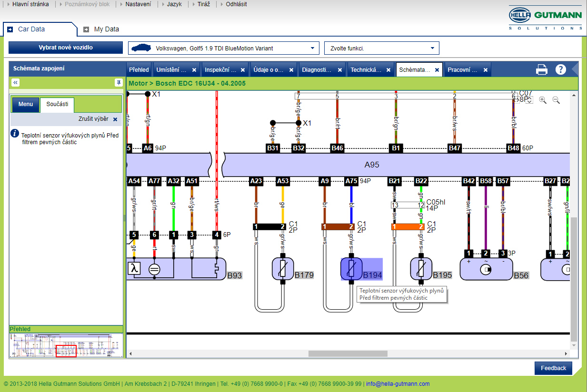The image size is (587, 392).
Task: Click the B21 connector pin label
Action: (x=395, y=181)
